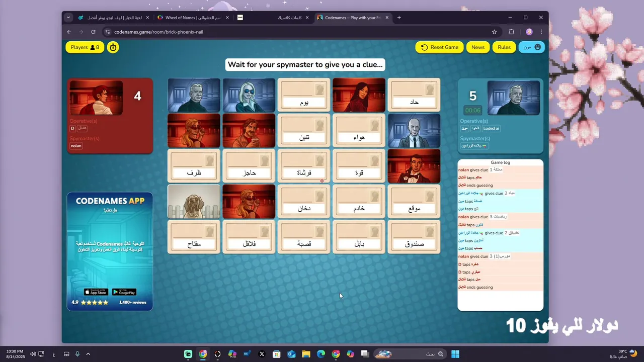Image resolution: width=644 pixels, height=362 pixels.
Task: Close the Wheel of Names tab
Action: pyautogui.click(x=227, y=18)
